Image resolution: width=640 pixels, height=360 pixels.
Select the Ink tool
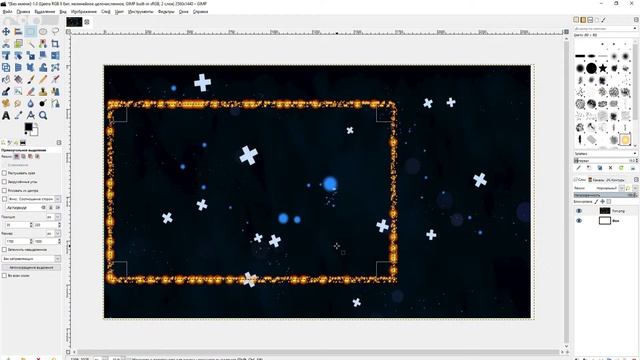[x=6, y=91]
